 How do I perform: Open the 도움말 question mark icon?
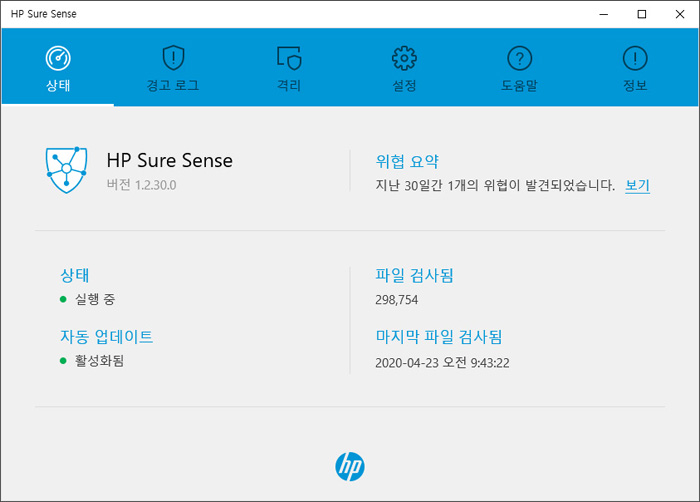tap(520, 58)
